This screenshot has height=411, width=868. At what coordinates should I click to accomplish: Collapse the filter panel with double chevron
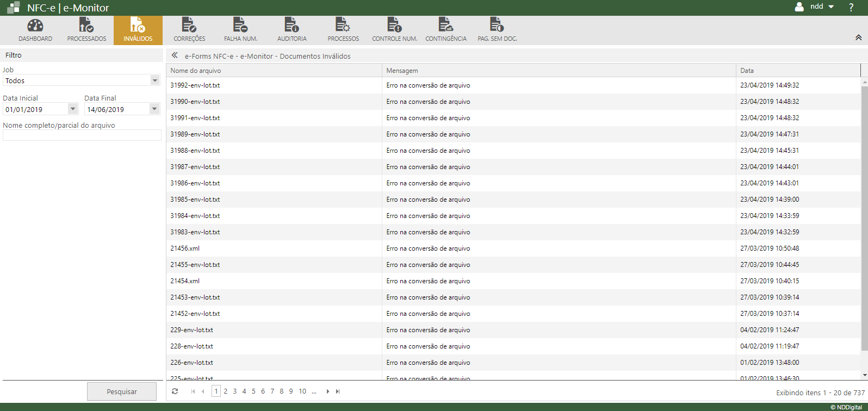pos(175,55)
